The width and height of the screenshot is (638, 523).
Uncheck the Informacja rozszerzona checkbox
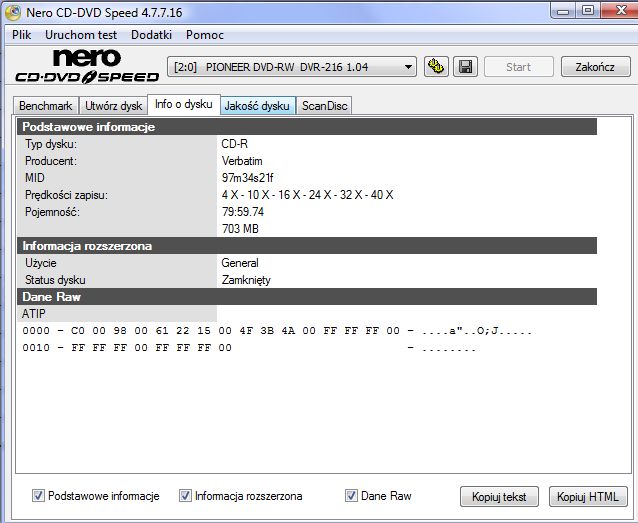click(x=186, y=496)
